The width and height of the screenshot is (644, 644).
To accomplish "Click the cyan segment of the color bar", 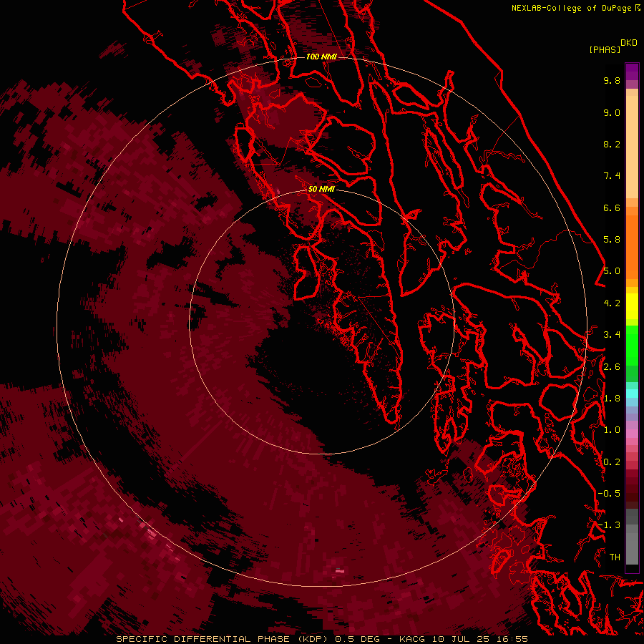I will 632,394.
